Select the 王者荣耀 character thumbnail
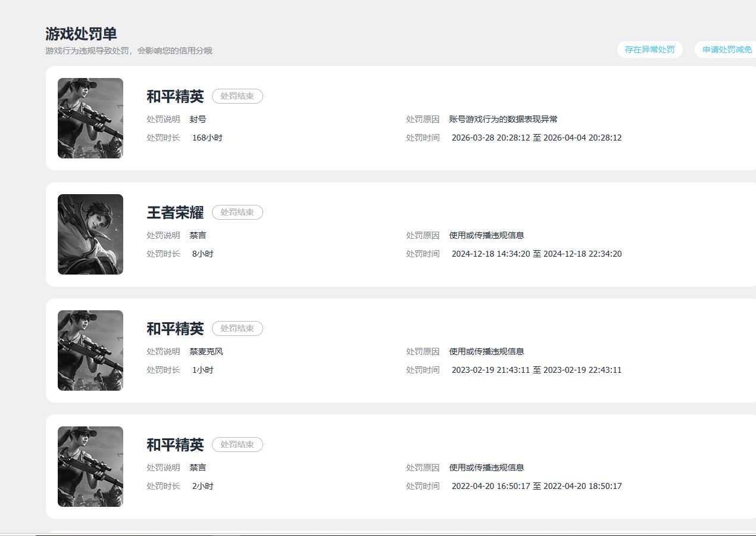This screenshot has height=536, width=756. (x=90, y=234)
